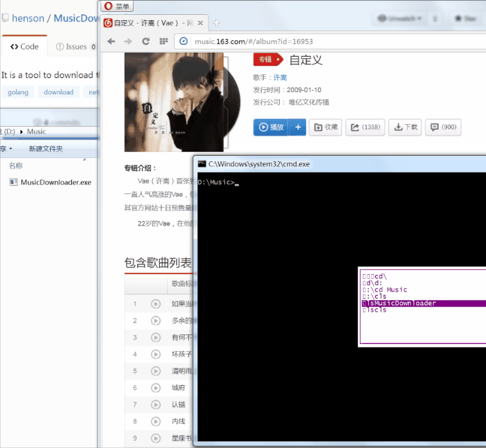Click the site info icon in address bar
The image size is (486, 448).
[184, 41]
